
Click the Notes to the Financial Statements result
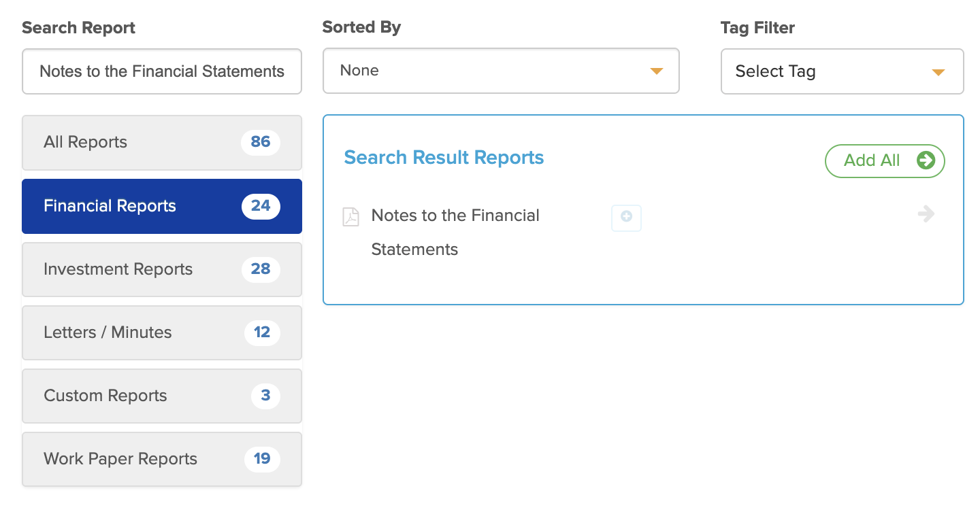tap(455, 233)
